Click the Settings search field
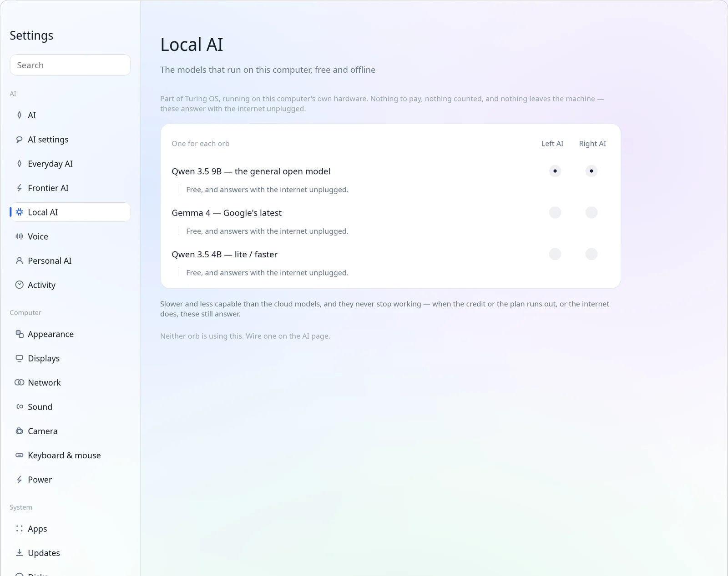728x576 pixels. click(x=70, y=65)
